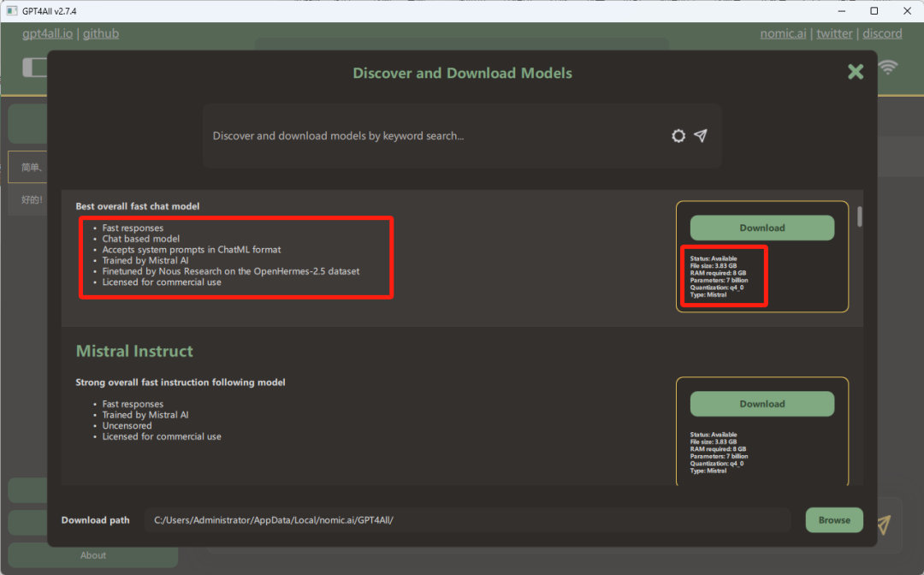Click the 'Discover and Download Models' title
Viewport: 924px width, 575px height.
point(463,73)
